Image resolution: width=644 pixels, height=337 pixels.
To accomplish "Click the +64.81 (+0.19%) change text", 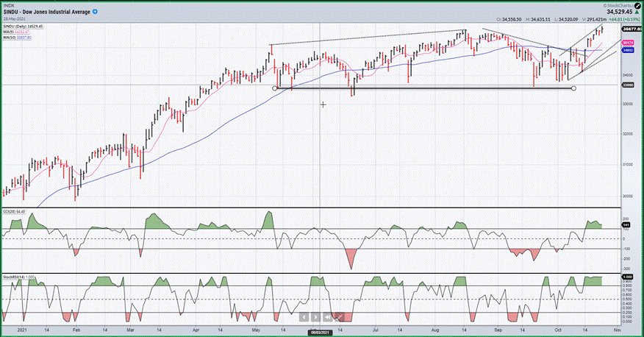I will [x=624, y=19].
